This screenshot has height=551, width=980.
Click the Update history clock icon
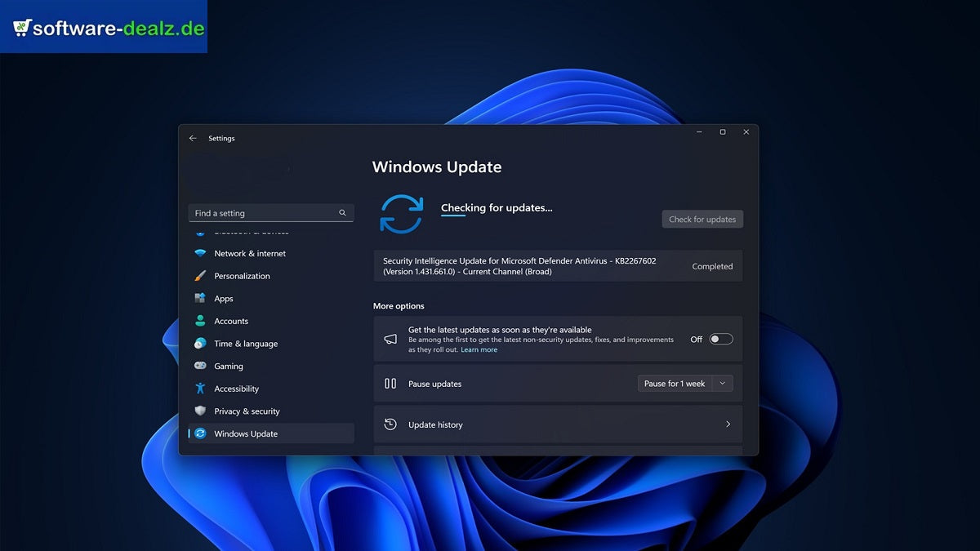point(390,424)
